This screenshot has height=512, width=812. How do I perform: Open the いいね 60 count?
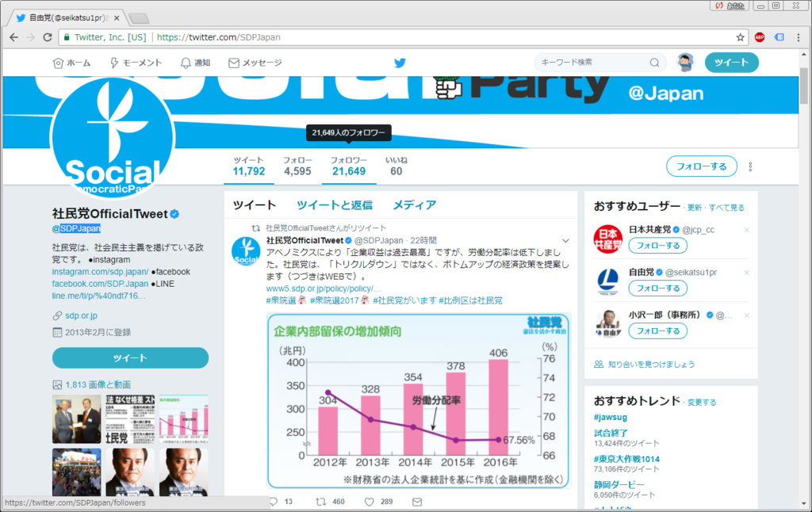396,166
